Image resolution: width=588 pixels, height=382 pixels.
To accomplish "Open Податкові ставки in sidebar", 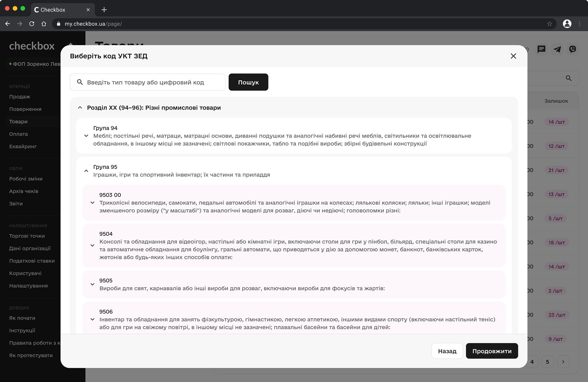I will 32,261.
